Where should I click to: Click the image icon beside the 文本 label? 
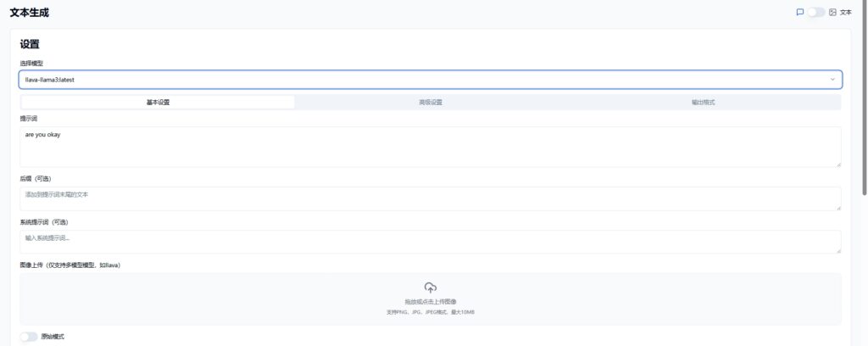[832, 13]
